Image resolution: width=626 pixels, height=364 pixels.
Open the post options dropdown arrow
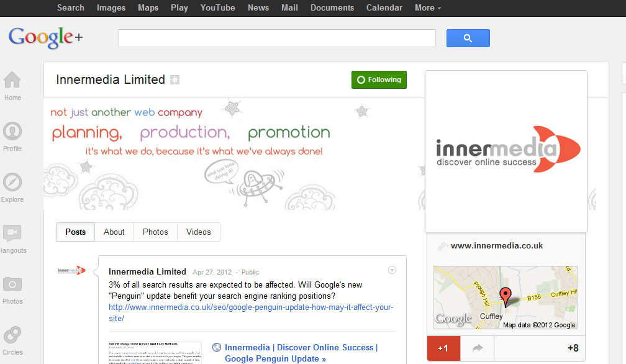[392, 270]
